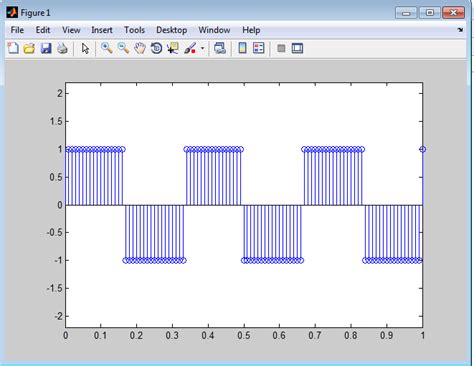Click the MATLAB icon in the Figure 1 title bar
474x366 pixels.
point(12,13)
